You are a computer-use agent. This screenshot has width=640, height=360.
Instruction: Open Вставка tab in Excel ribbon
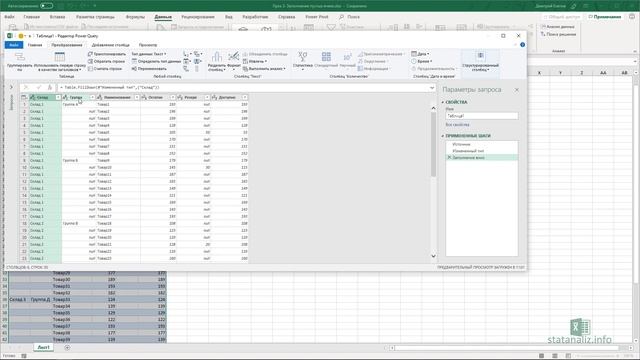[x=57, y=17]
